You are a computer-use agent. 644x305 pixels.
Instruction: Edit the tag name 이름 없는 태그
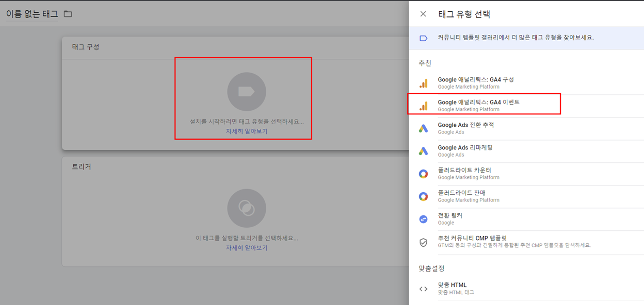(x=32, y=14)
